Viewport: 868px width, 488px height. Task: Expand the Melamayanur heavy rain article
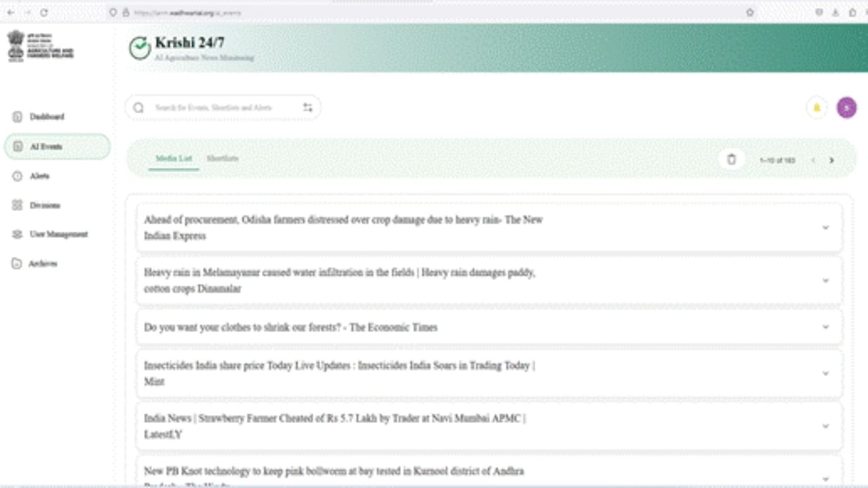tap(825, 281)
